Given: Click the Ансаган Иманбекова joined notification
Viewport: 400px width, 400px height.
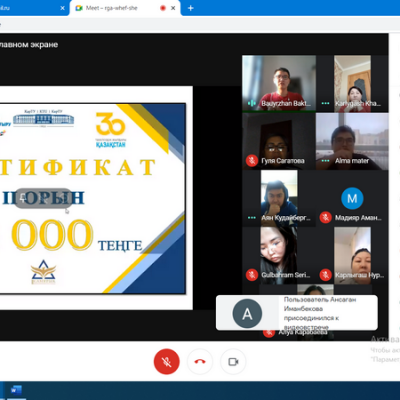Looking at the screenshot, I should (297, 313).
